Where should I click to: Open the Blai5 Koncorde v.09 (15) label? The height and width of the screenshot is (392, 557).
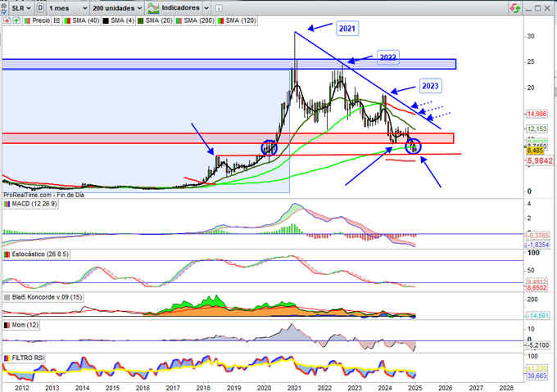click(x=47, y=297)
